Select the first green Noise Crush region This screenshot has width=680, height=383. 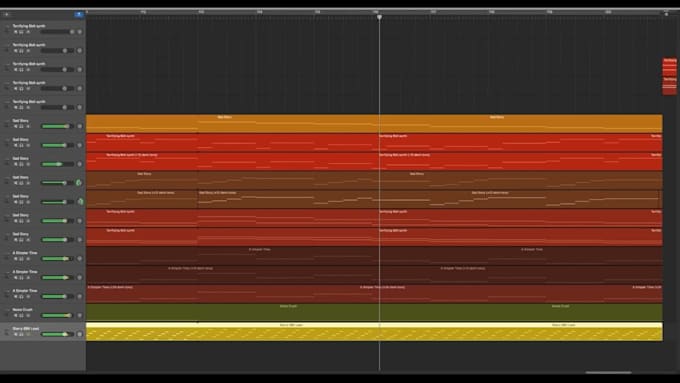point(232,312)
